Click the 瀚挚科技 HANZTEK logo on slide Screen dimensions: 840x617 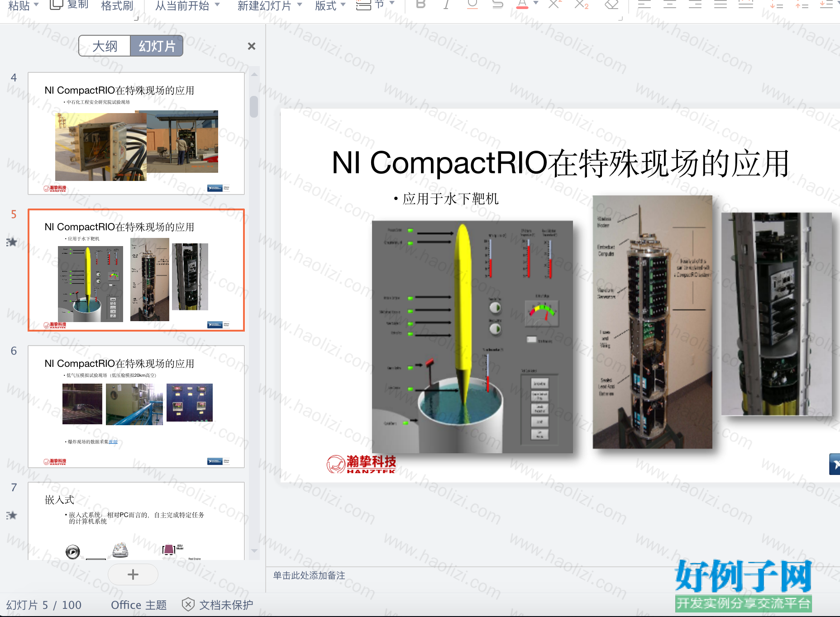tap(361, 464)
